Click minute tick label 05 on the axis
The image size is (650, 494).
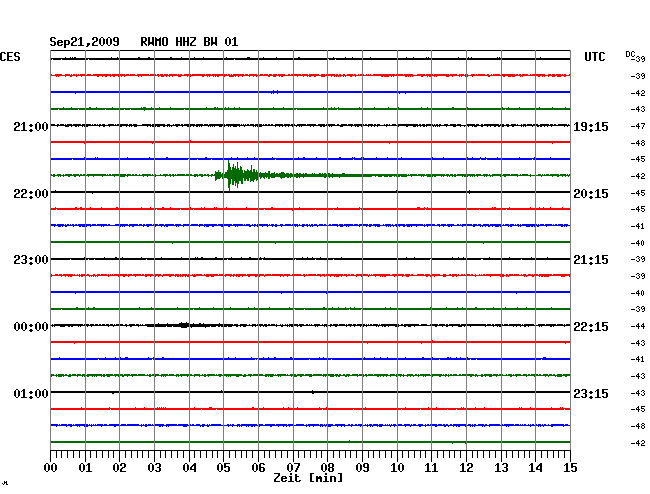(x=223, y=468)
